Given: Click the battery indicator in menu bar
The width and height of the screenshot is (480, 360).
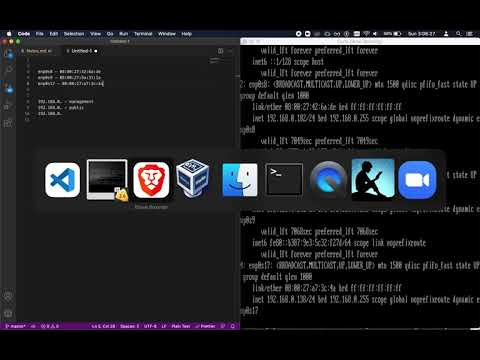Looking at the screenshot, I should coord(392,34).
